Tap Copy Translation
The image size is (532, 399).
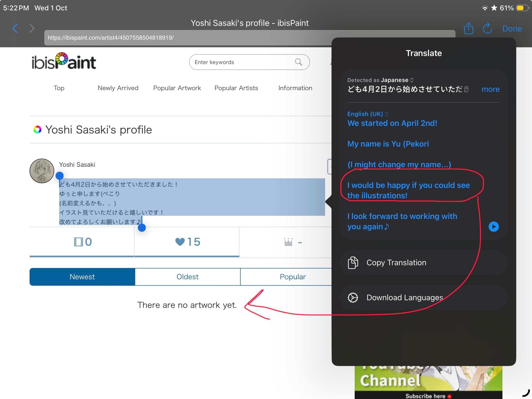(x=423, y=263)
